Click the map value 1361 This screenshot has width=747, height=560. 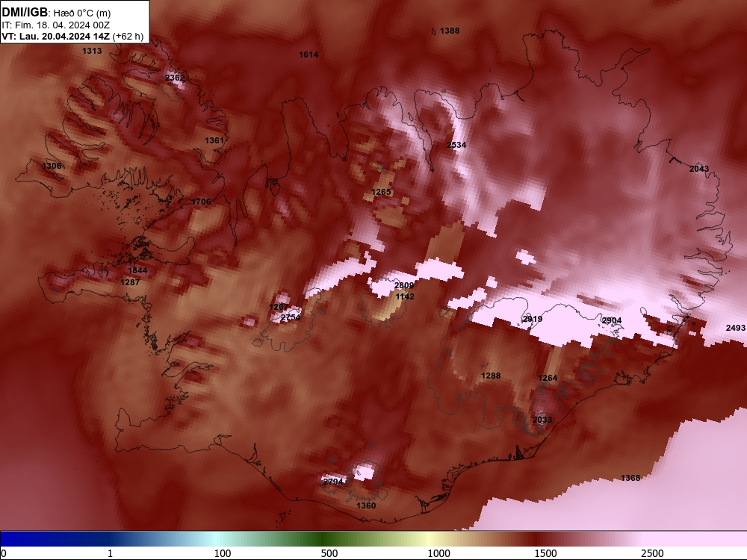(x=214, y=140)
